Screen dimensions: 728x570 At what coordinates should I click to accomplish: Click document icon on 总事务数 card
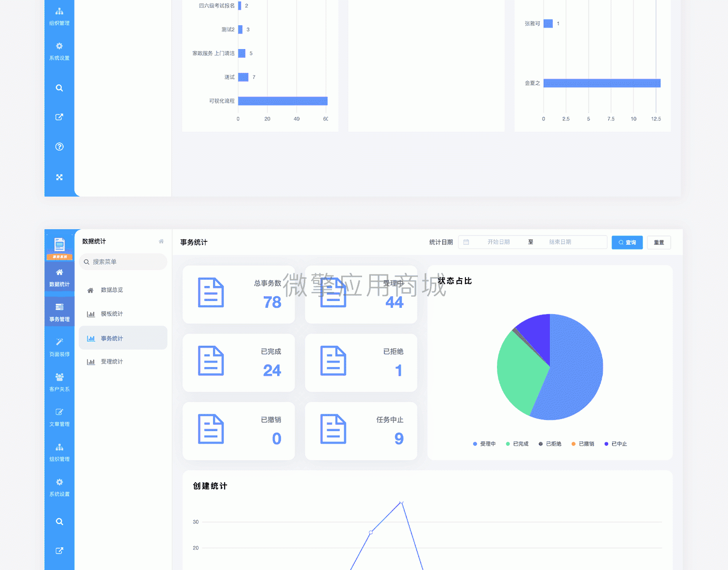click(211, 293)
